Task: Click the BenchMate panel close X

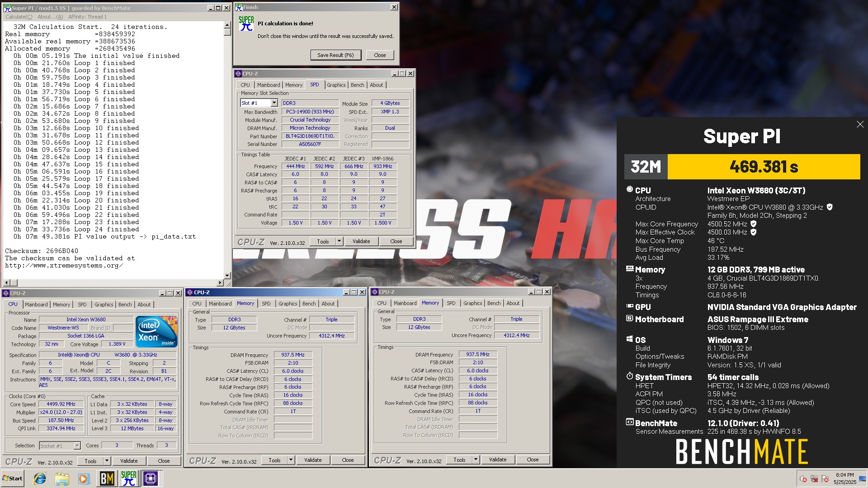Action: tap(860, 124)
